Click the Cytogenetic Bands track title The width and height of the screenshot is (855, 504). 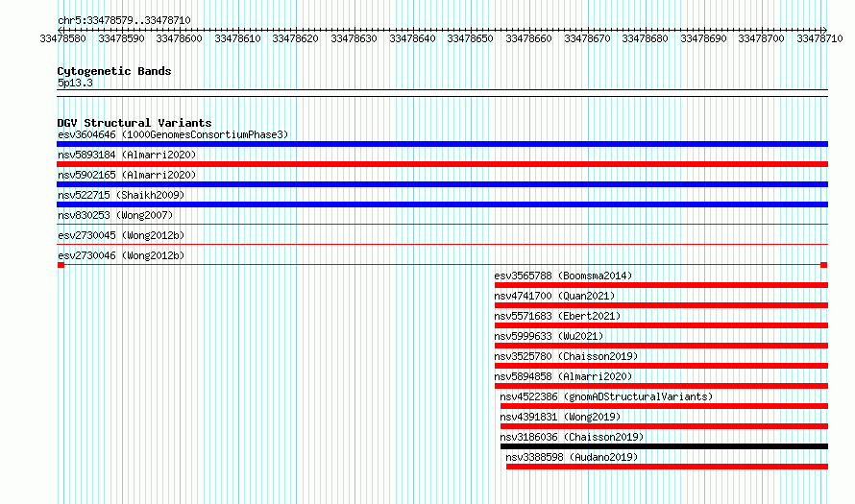point(114,71)
